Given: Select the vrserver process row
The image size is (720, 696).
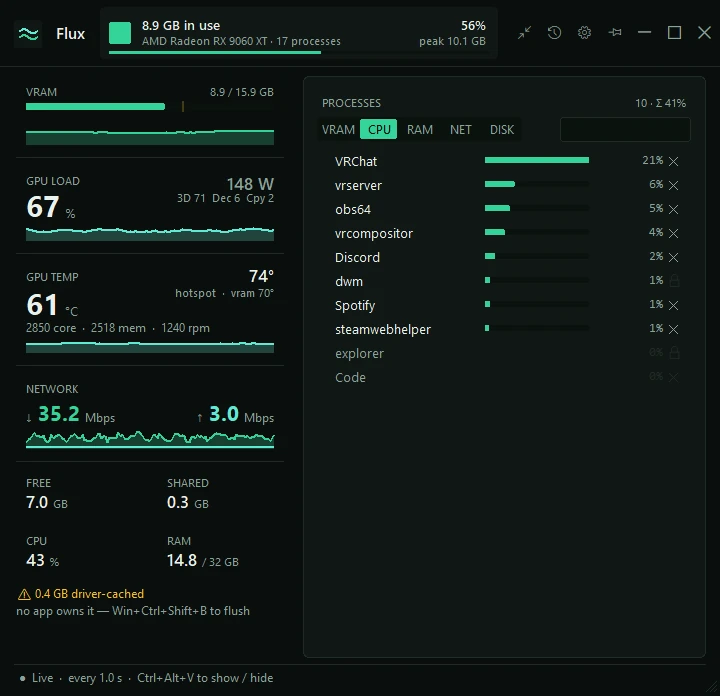Looking at the screenshot, I should [504, 185].
